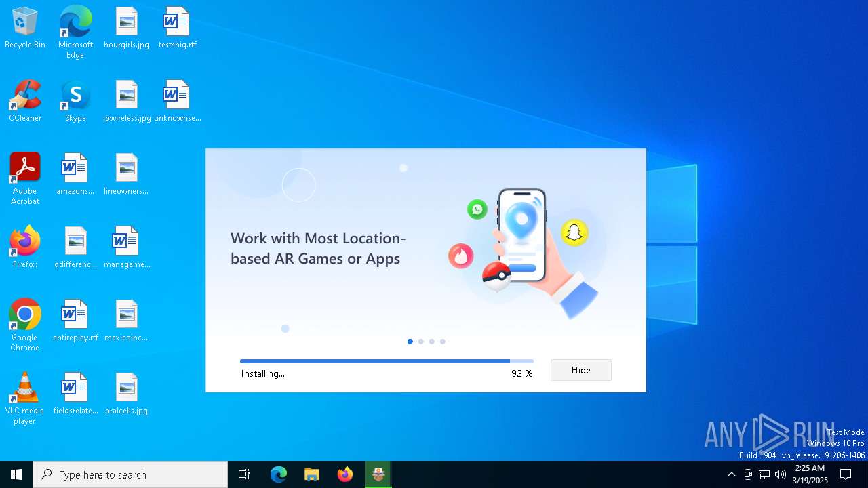Select Microsoft Edge desktop shortcut
Image resolution: width=868 pixels, height=488 pixels.
75,33
